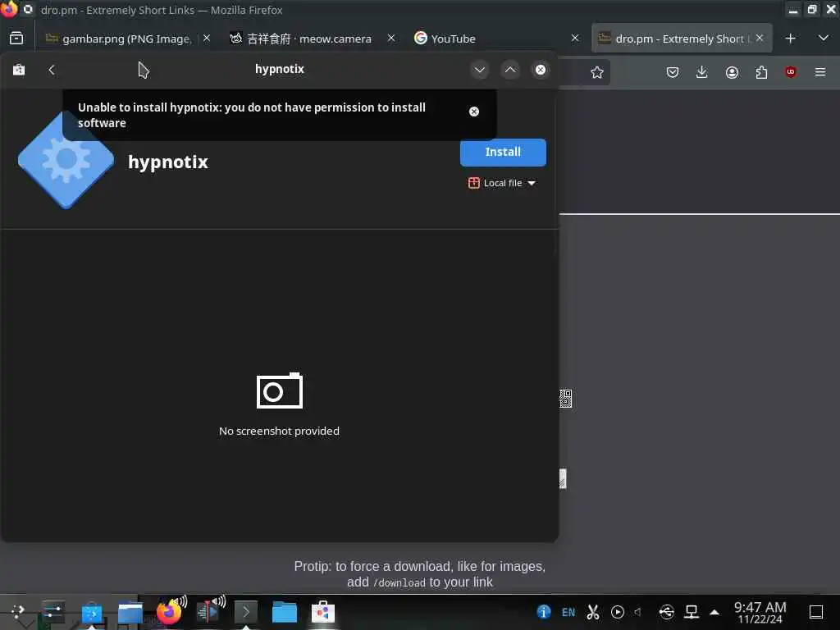Click the blue Install button for hypnotix
Screen dimensions: 840x630
click(503, 152)
